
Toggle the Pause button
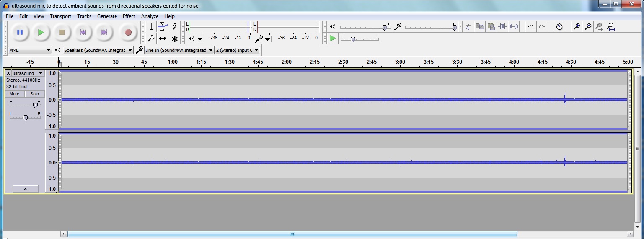click(20, 32)
